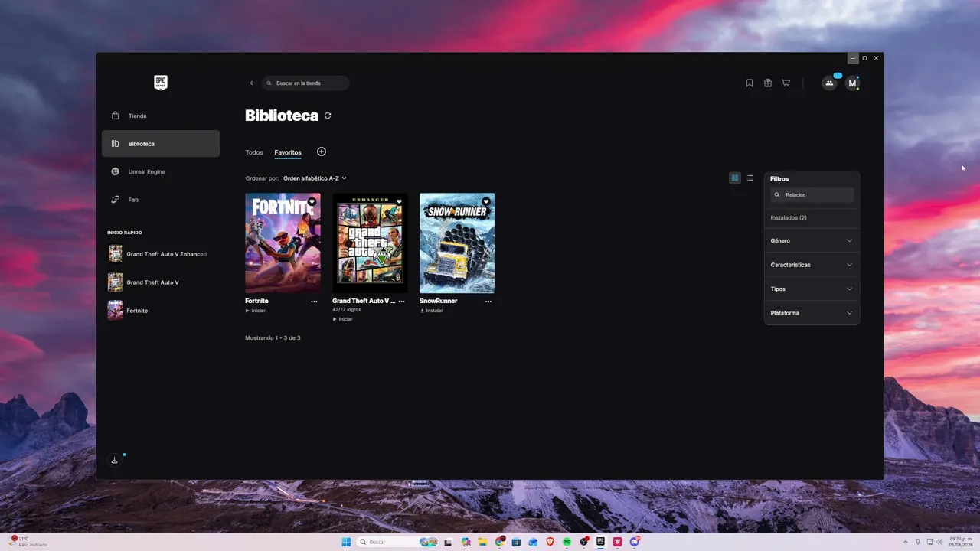The height and width of the screenshot is (551, 980).
Task: Expand the Características filter
Action: coord(812,265)
